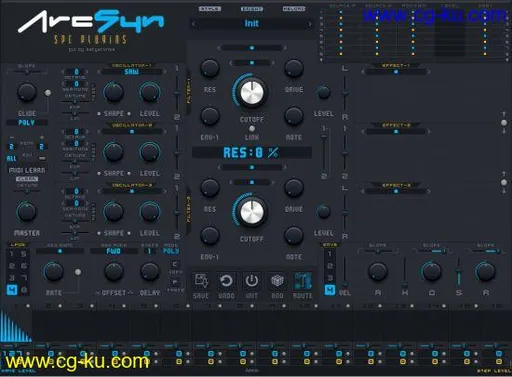
Task: Click the Glide Slope slider
Action: [x=27, y=72]
